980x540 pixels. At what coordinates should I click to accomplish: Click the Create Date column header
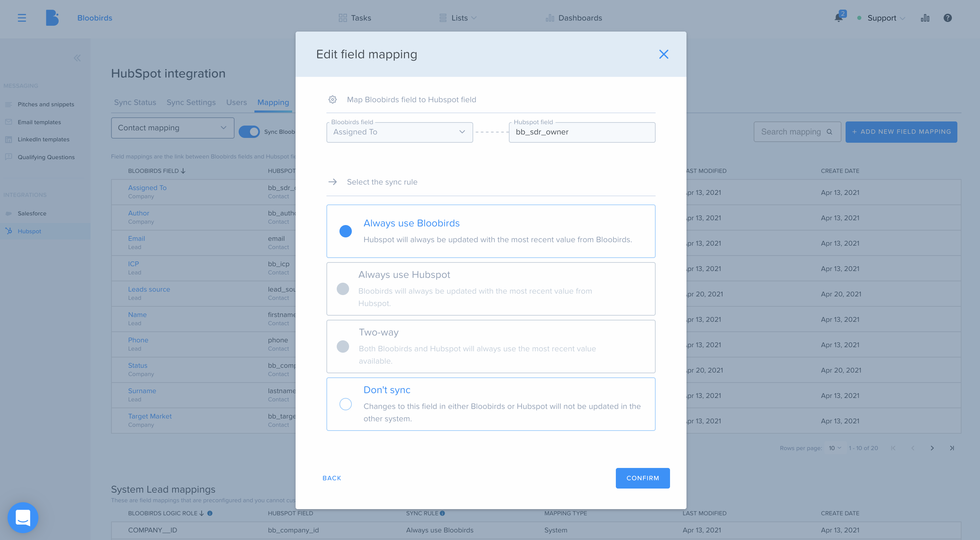tap(840, 171)
